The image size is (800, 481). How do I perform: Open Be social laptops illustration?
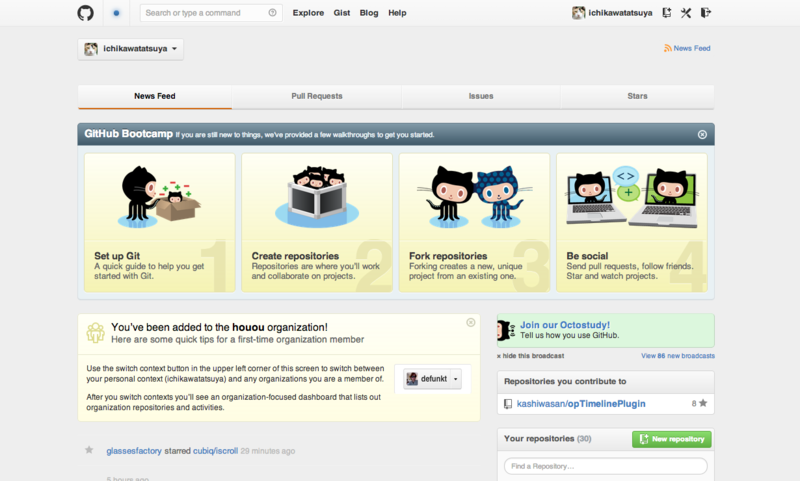point(632,196)
